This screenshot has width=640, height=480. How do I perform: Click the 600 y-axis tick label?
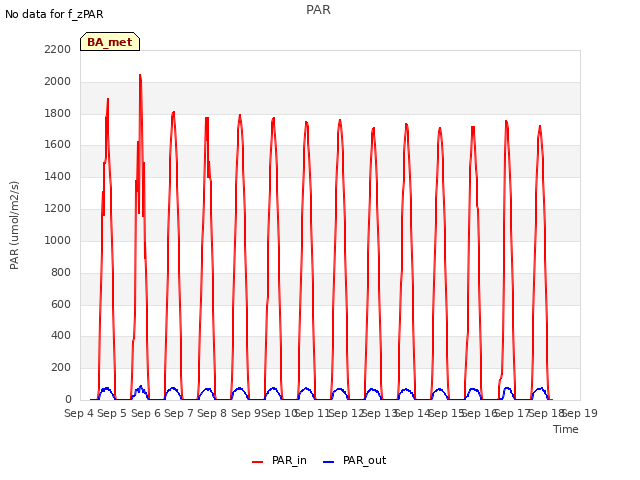61,304
